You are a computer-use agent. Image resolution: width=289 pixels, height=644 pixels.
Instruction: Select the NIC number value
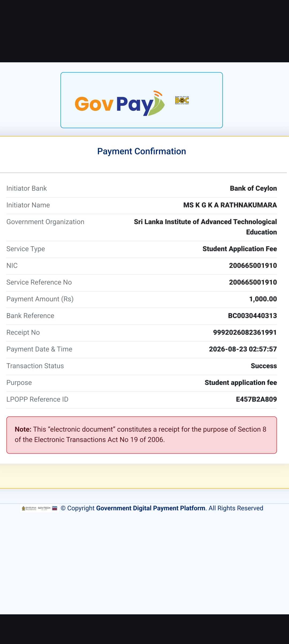coord(253,266)
